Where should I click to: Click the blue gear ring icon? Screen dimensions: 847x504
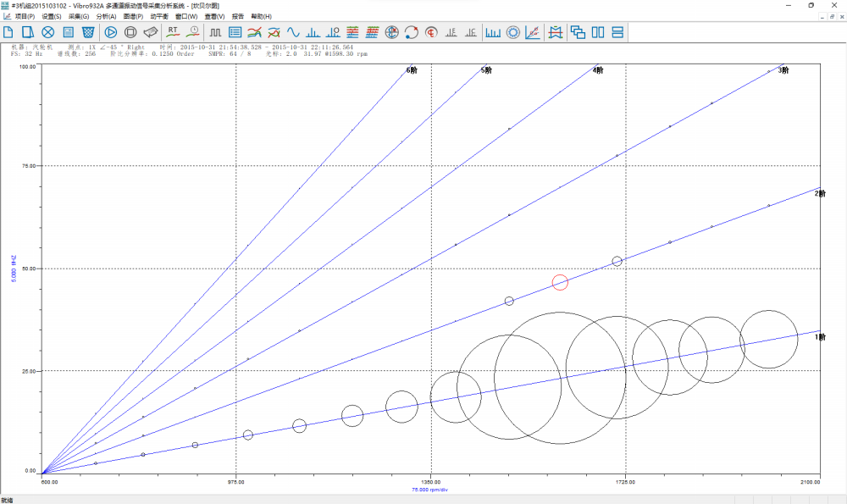[512, 32]
